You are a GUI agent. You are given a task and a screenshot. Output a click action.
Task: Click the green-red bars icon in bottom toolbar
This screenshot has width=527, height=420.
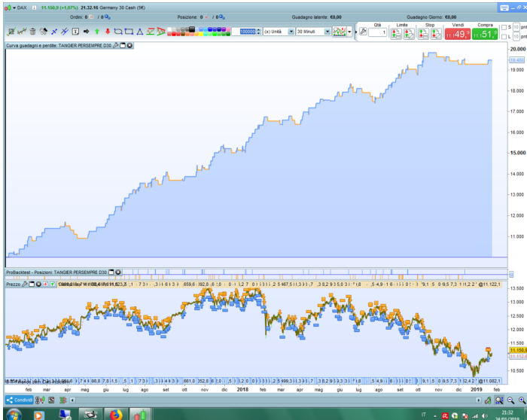point(62,400)
